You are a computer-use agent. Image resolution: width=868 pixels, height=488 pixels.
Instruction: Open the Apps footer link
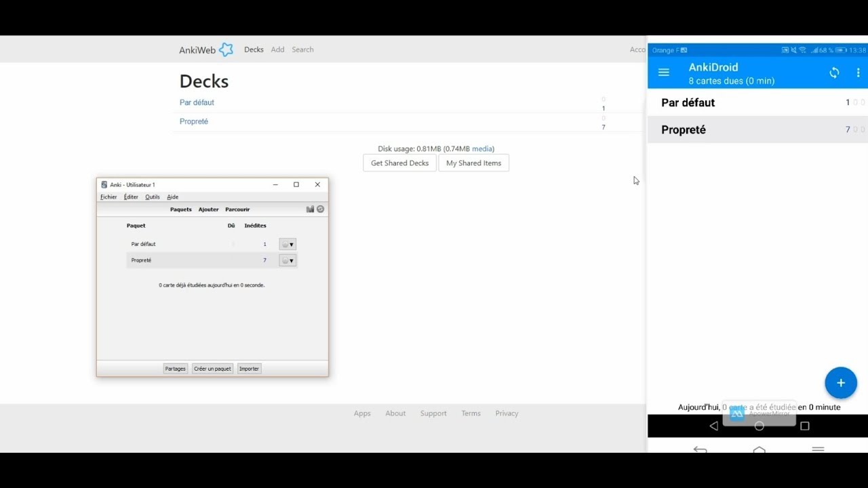(362, 413)
